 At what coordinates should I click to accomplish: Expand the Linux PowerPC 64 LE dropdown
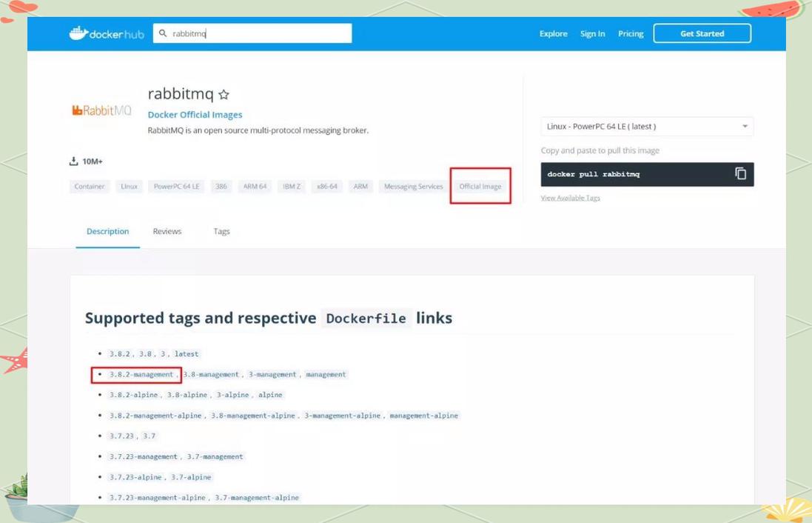pos(647,127)
